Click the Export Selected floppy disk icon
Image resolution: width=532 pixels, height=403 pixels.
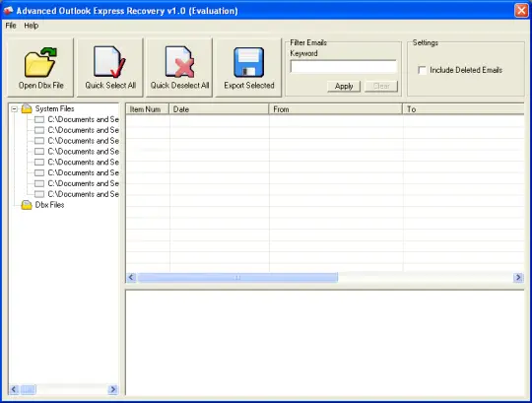click(248, 62)
